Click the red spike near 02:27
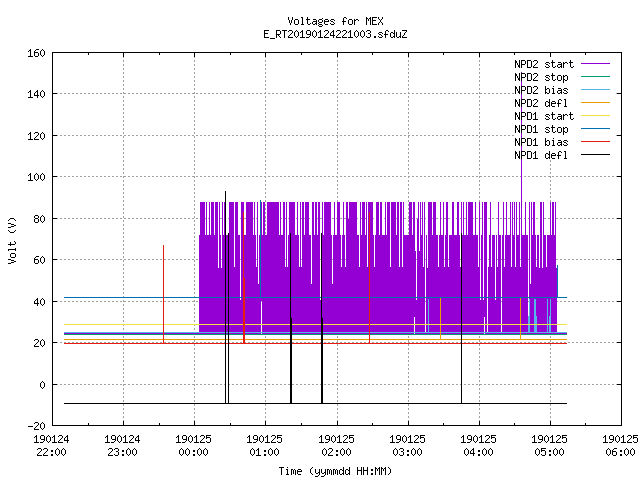 pyautogui.click(x=369, y=278)
